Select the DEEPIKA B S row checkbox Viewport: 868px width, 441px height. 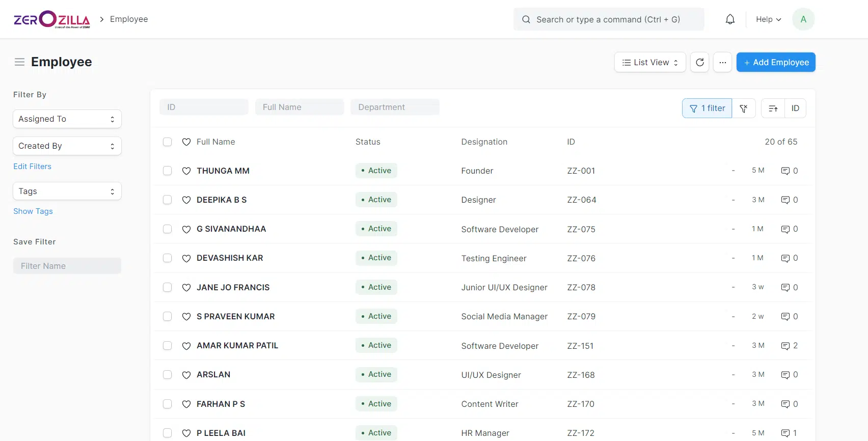pos(167,200)
